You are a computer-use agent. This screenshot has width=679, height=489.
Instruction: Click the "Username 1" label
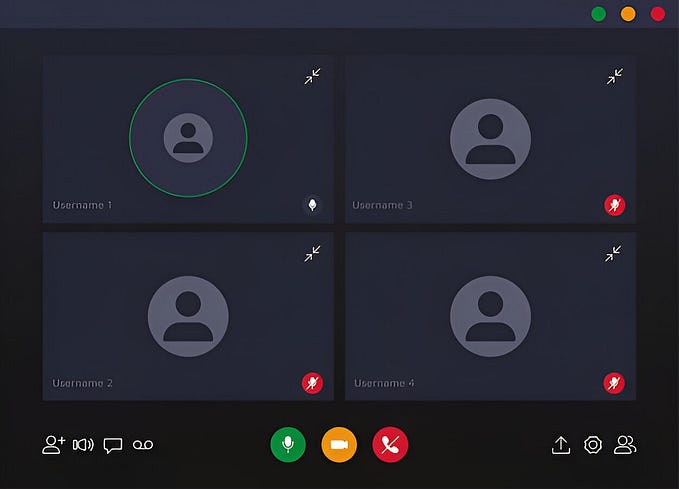point(82,205)
